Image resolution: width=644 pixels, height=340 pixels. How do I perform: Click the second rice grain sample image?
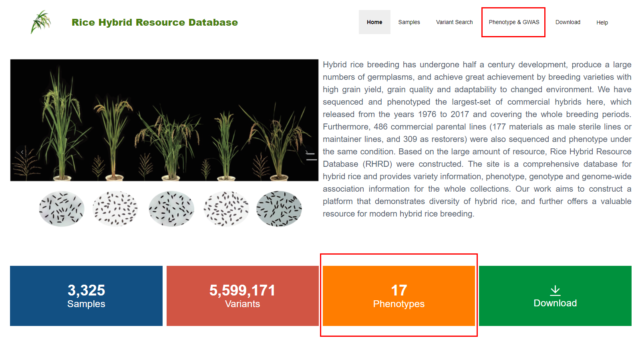tap(115, 209)
